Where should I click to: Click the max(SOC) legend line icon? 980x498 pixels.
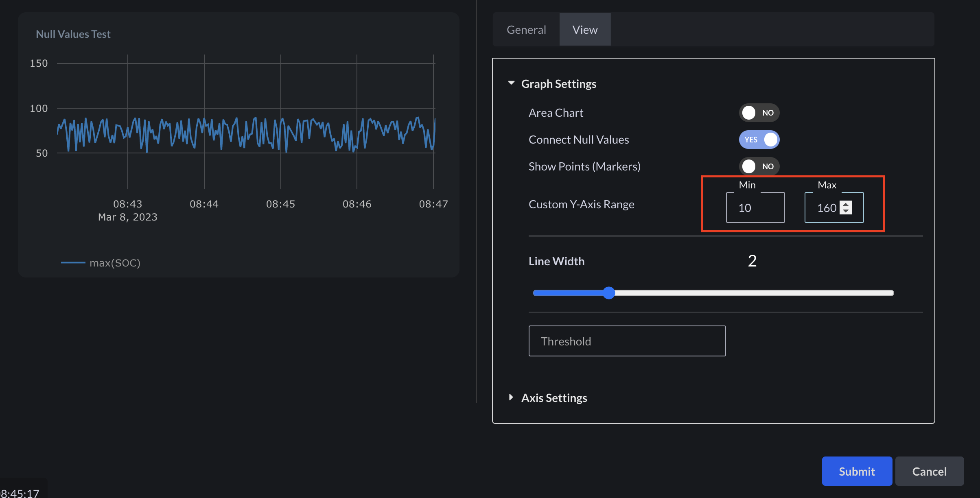pyautogui.click(x=73, y=263)
